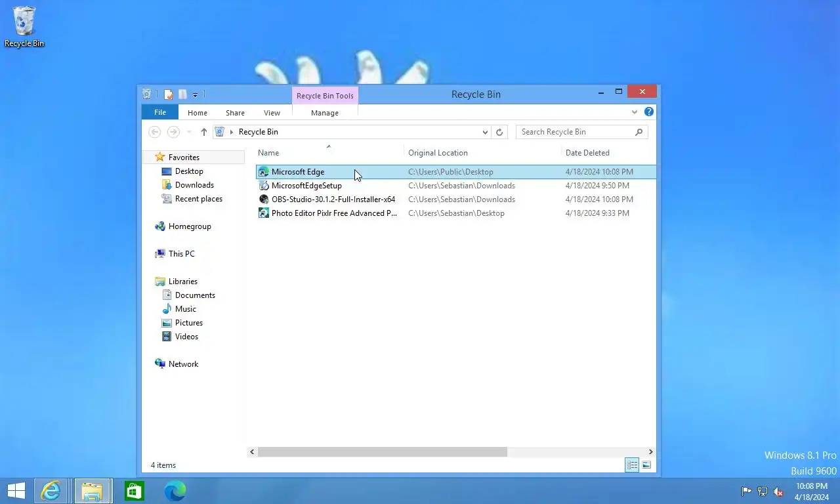The image size is (840, 504).
Task: Open the Recent locations dropdown arrow
Action: pyautogui.click(x=189, y=132)
